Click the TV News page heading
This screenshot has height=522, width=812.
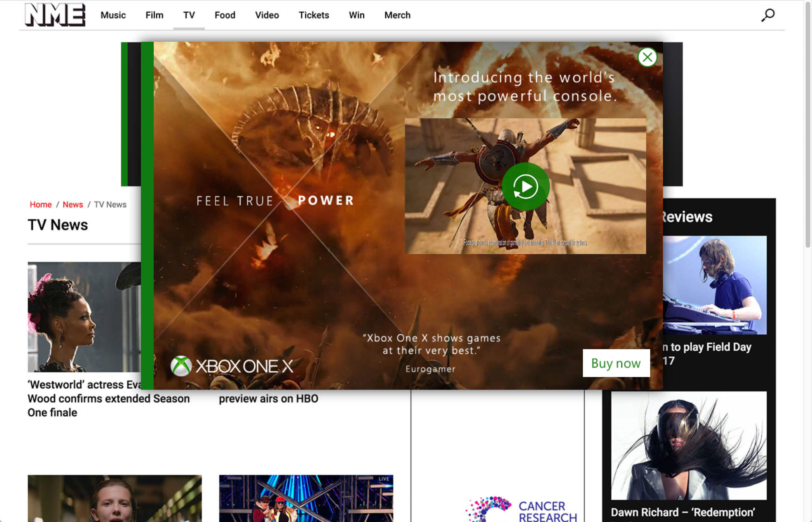[x=58, y=225]
